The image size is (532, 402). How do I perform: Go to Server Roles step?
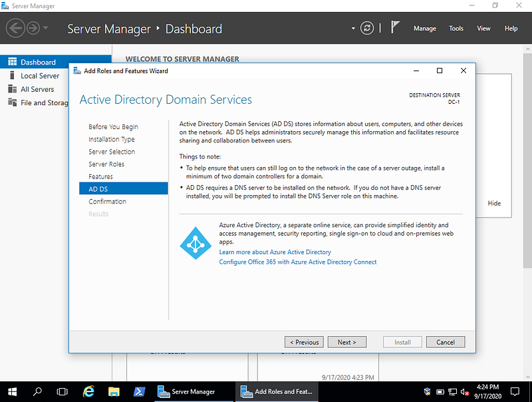click(106, 164)
